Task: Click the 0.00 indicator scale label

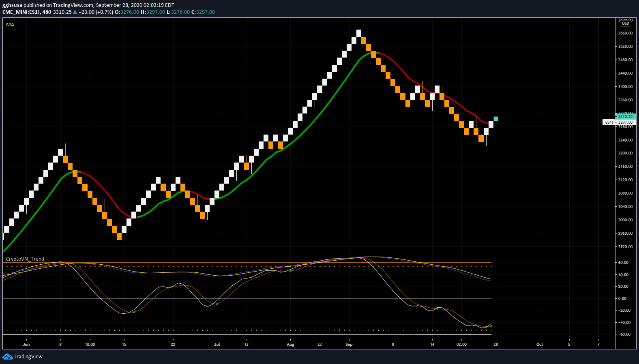Action: (x=622, y=299)
